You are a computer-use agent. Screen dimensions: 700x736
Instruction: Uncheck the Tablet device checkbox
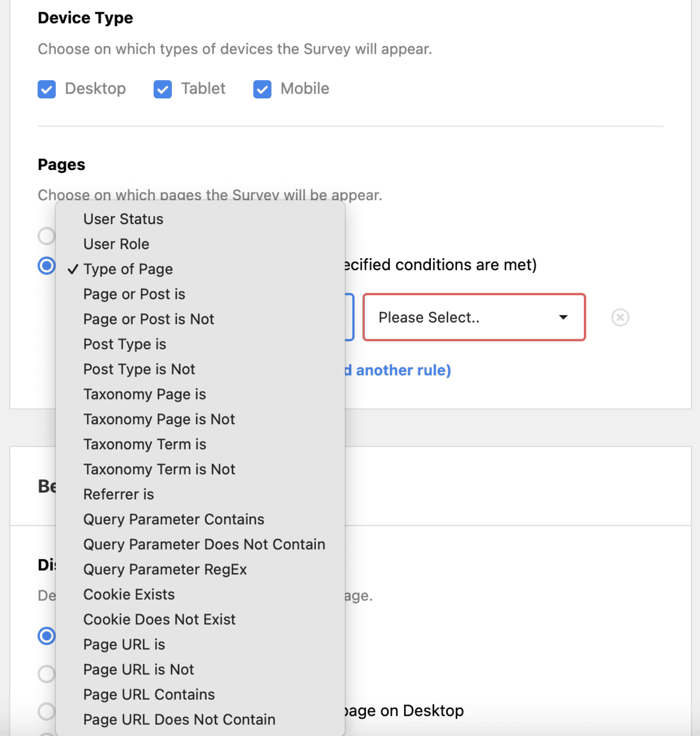[x=163, y=89]
